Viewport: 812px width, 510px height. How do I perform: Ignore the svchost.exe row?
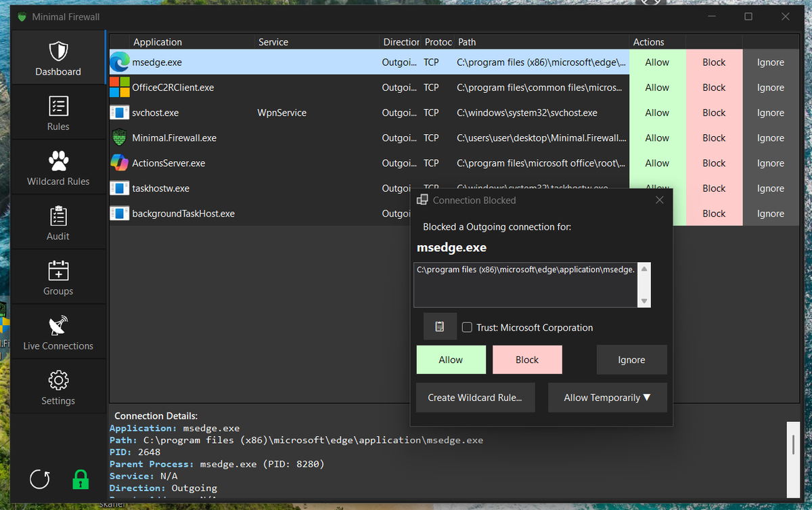click(x=771, y=112)
